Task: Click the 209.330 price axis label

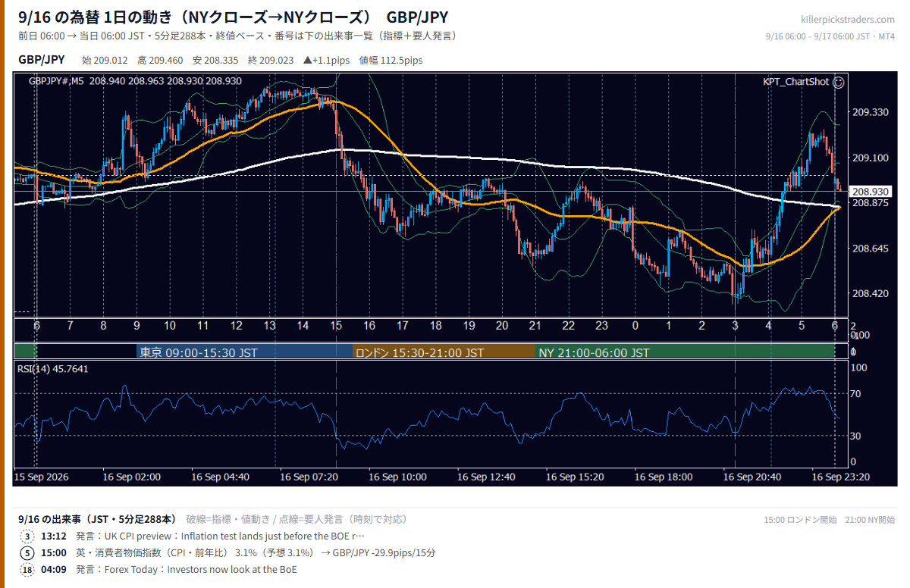Action: coord(870,112)
